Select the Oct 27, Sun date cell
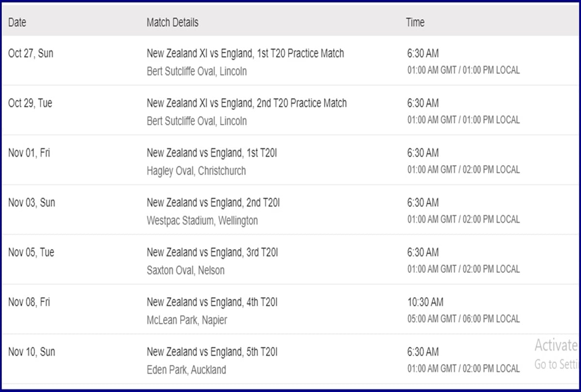Image resolution: width=581 pixels, height=392 pixels. [31, 53]
